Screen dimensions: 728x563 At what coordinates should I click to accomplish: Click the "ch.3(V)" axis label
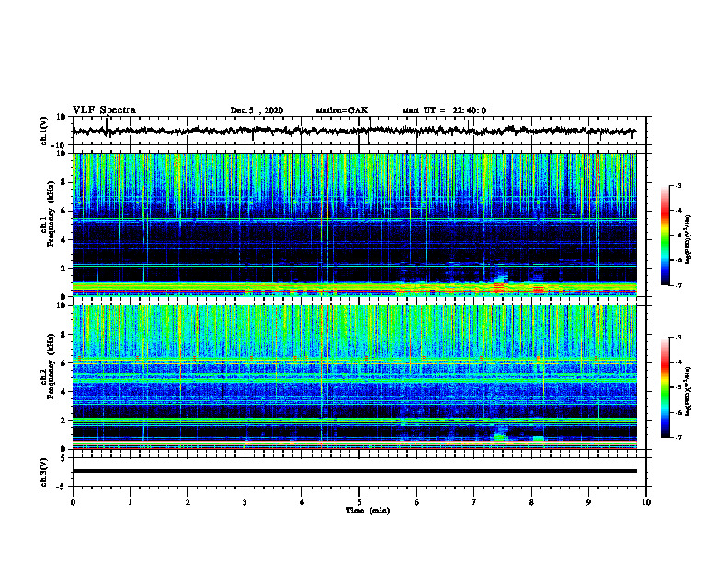(x=44, y=473)
